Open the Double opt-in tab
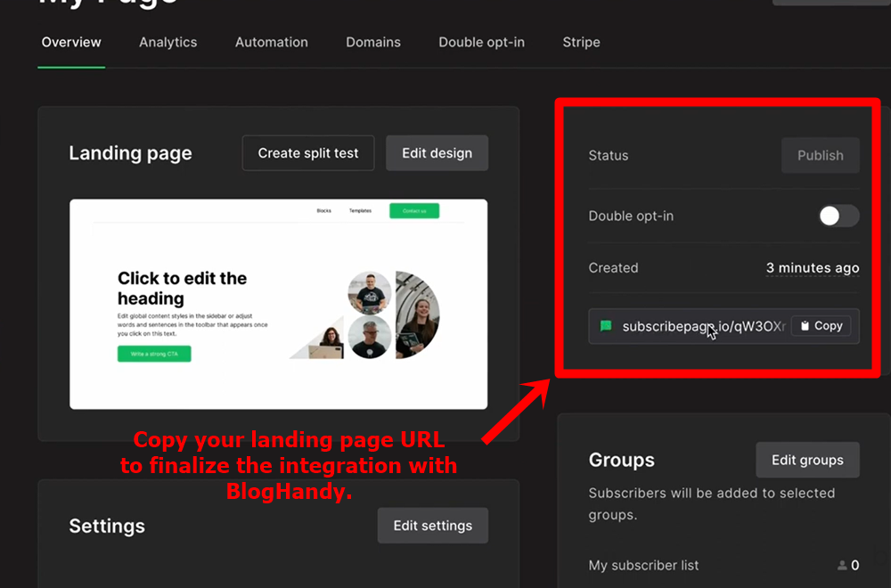The image size is (891, 588). click(x=481, y=42)
